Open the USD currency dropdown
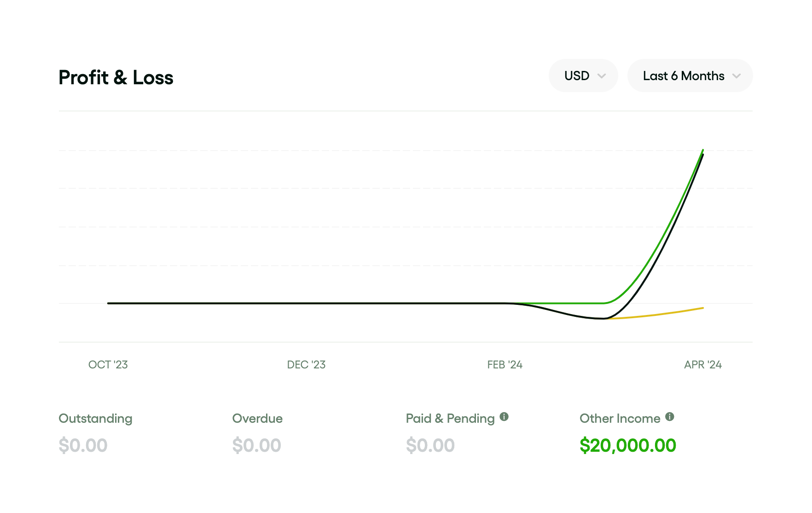 click(x=583, y=76)
